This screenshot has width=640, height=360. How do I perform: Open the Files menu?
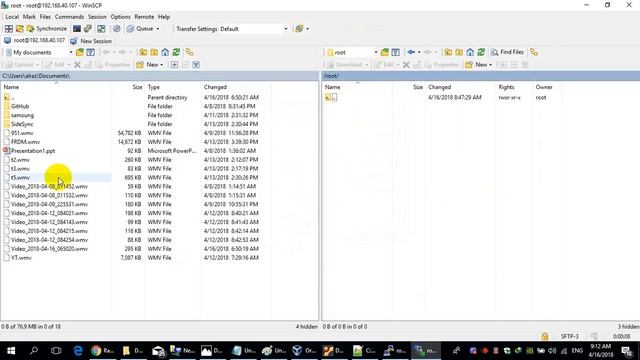click(x=45, y=17)
